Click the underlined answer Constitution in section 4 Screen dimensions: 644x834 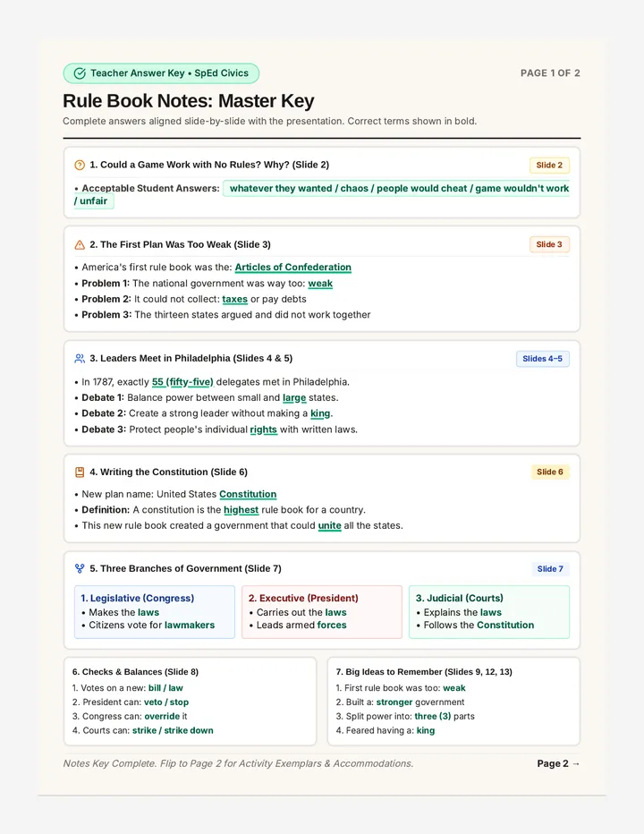(248, 494)
